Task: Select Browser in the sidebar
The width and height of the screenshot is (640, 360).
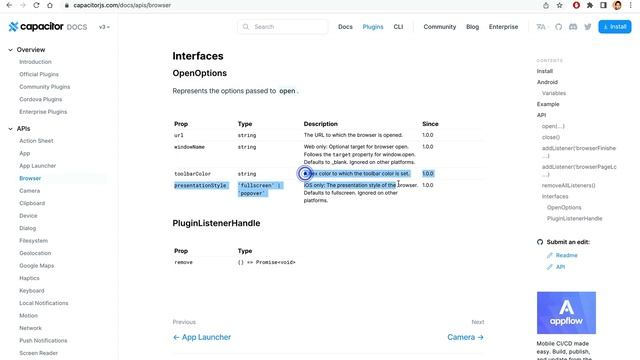Action: click(30, 178)
